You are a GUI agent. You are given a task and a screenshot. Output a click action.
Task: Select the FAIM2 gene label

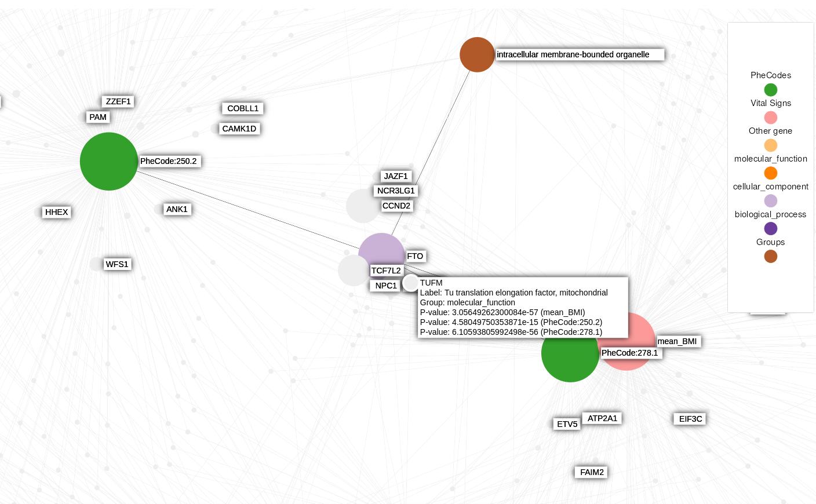coord(592,472)
